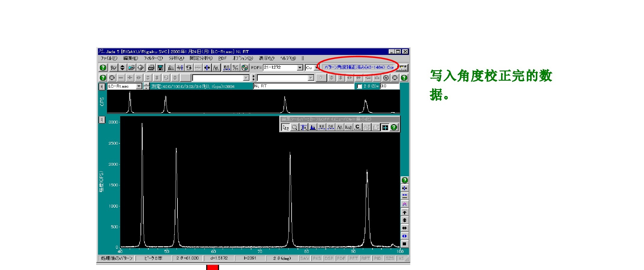Toggle the 2θ(0) checkbox

coord(360,86)
